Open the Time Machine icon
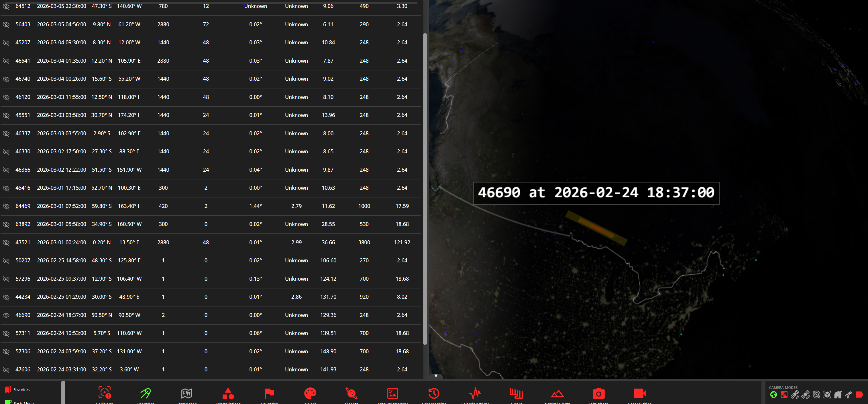This screenshot has height=404, width=868. click(x=434, y=393)
